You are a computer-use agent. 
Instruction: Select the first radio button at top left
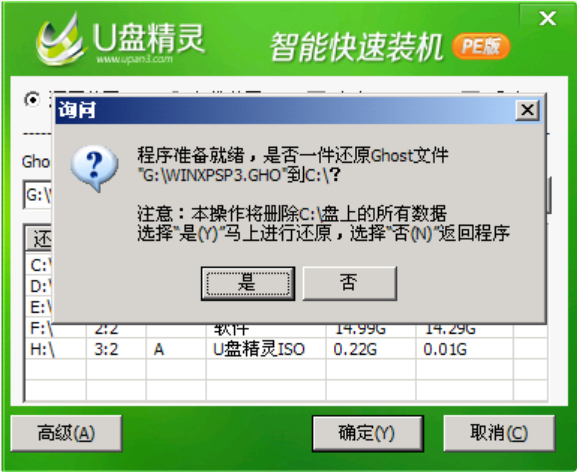[x=33, y=100]
